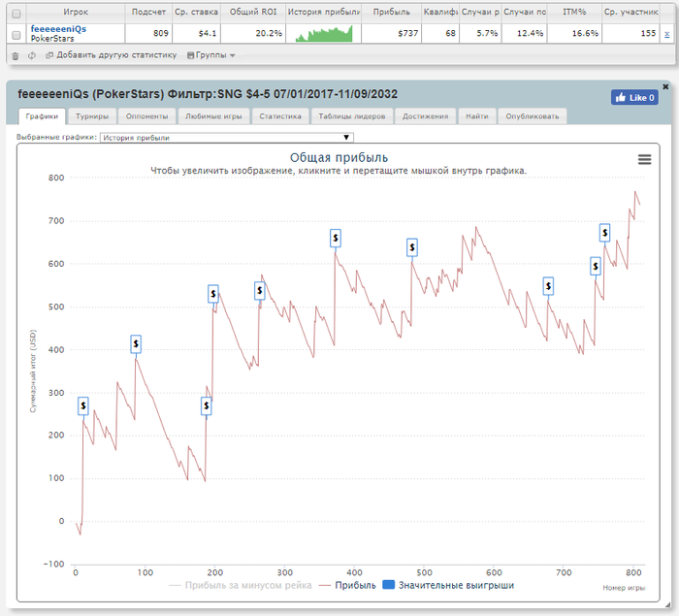Screen dimensions: 679x616
Task: Open the 'Найти' tab
Action: (x=477, y=116)
